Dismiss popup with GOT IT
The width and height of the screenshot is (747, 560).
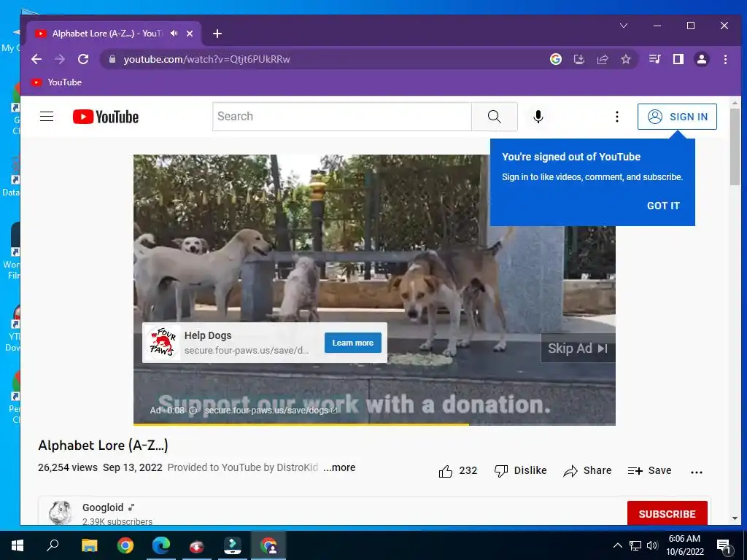(663, 206)
